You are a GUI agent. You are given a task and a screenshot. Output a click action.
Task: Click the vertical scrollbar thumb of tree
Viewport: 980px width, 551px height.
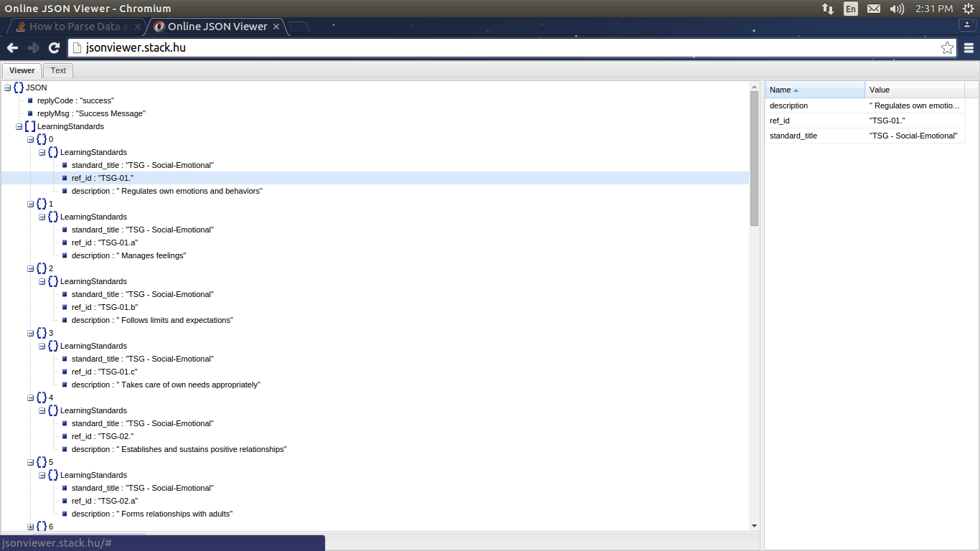click(x=754, y=158)
